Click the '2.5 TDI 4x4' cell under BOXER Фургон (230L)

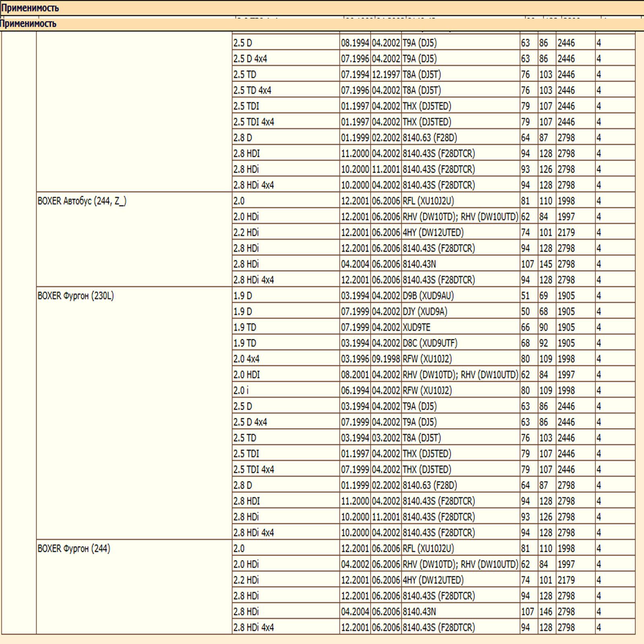[x=286, y=469]
